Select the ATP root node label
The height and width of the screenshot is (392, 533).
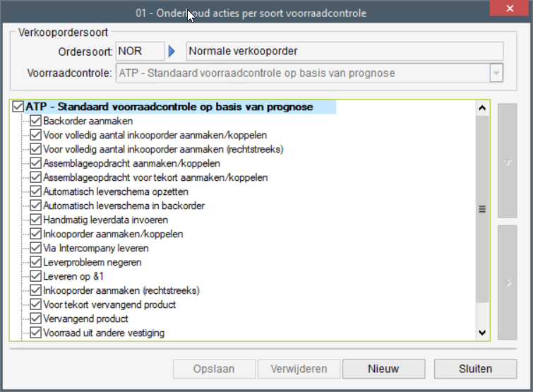click(x=169, y=107)
